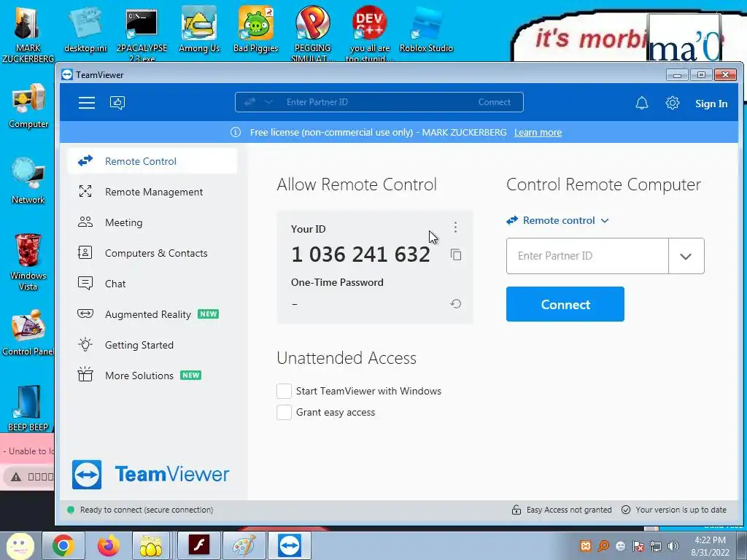Select the ID text 1 036 241 632
Viewport: 747px width, 560px height.
coord(360,254)
